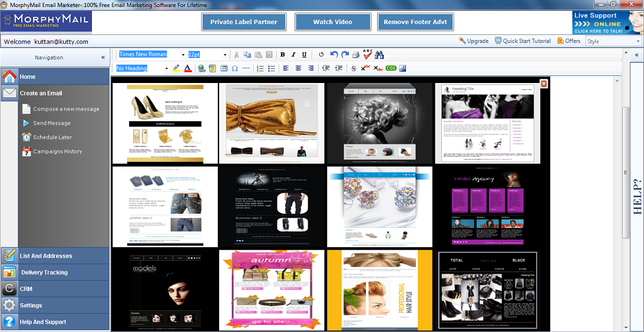Viewport: 644px width, 332px height.
Task: Close the template gallery with red X
Action: click(x=544, y=84)
